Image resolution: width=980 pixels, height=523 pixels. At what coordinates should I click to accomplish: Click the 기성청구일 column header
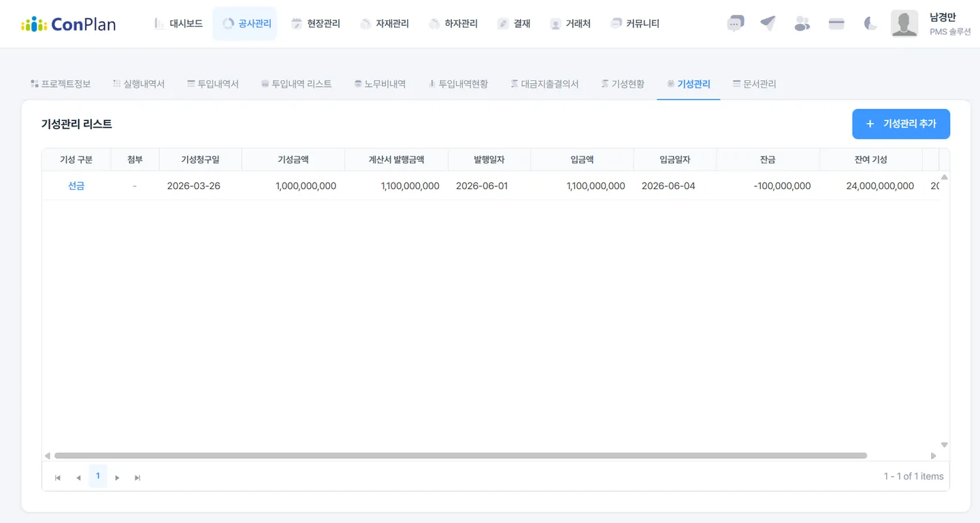coord(201,160)
